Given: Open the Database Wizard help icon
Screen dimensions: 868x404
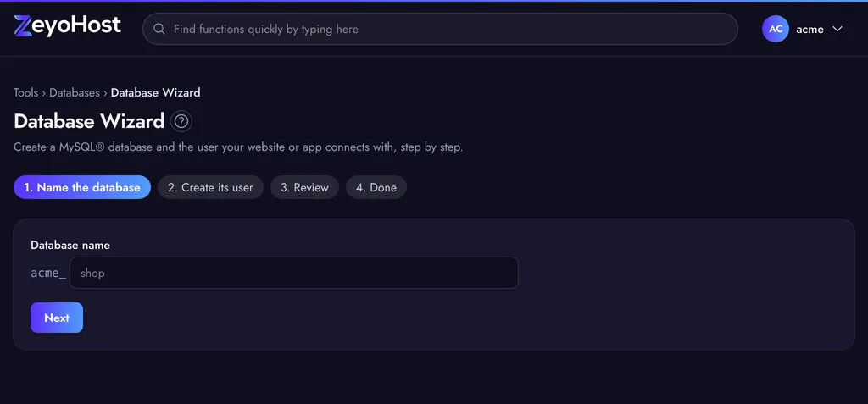Looking at the screenshot, I should click(181, 121).
